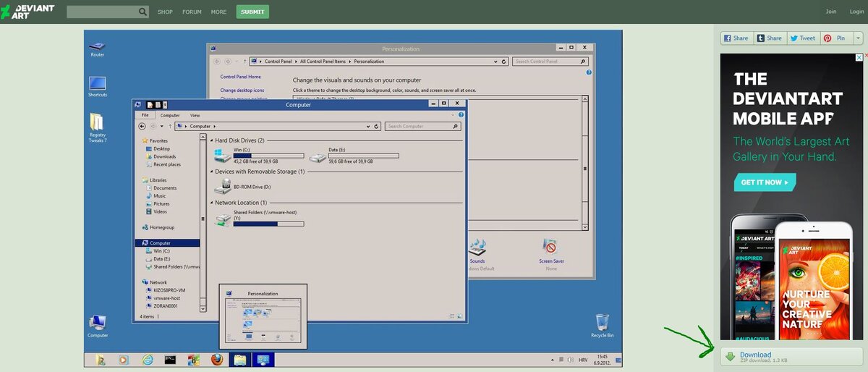Image resolution: width=868 pixels, height=372 pixels.
Task: Click the DeviantArt search magnifier icon
Action: pyautogui.click(x=142, y=12)
